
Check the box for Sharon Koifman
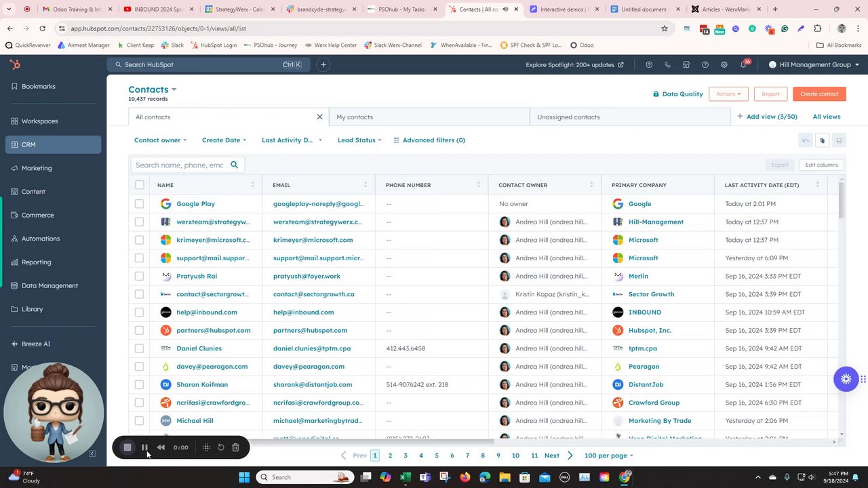[139, 384]
